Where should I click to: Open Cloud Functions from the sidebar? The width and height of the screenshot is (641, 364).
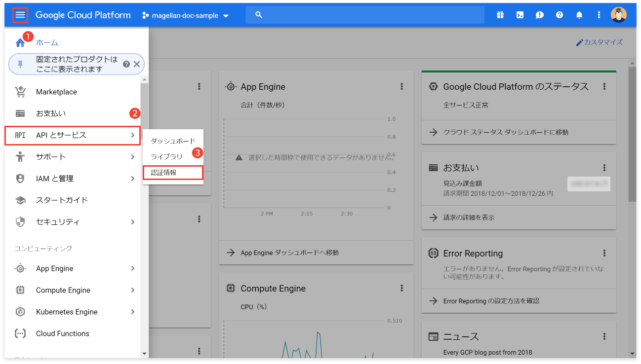point(63,333)
